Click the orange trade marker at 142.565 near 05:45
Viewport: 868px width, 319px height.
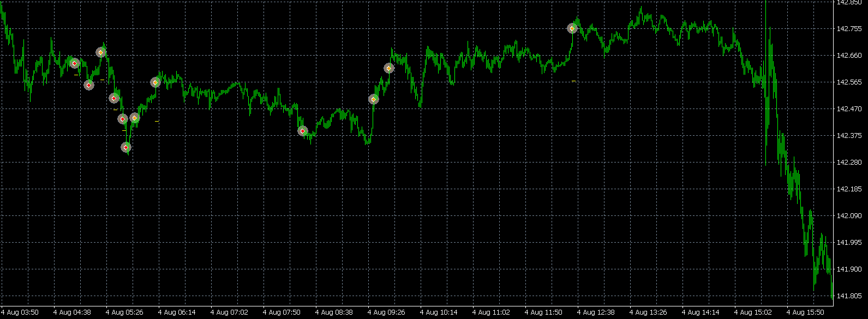(155, 82)
